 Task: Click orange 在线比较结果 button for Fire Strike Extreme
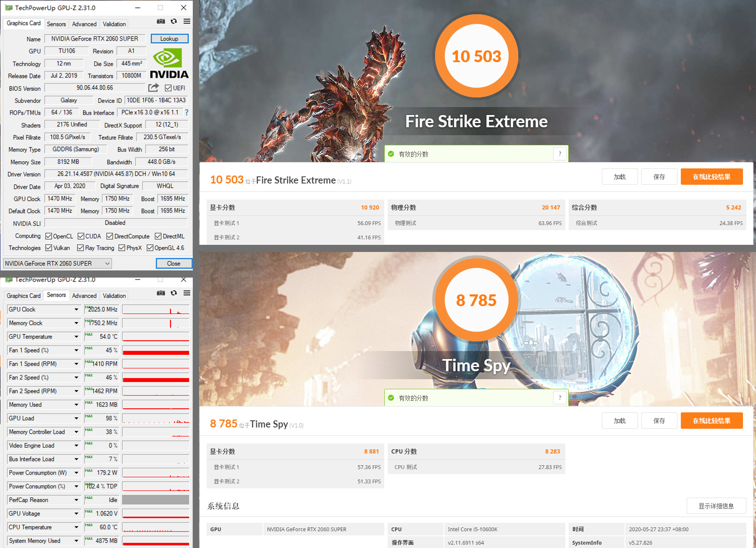[x=712, y=177]
